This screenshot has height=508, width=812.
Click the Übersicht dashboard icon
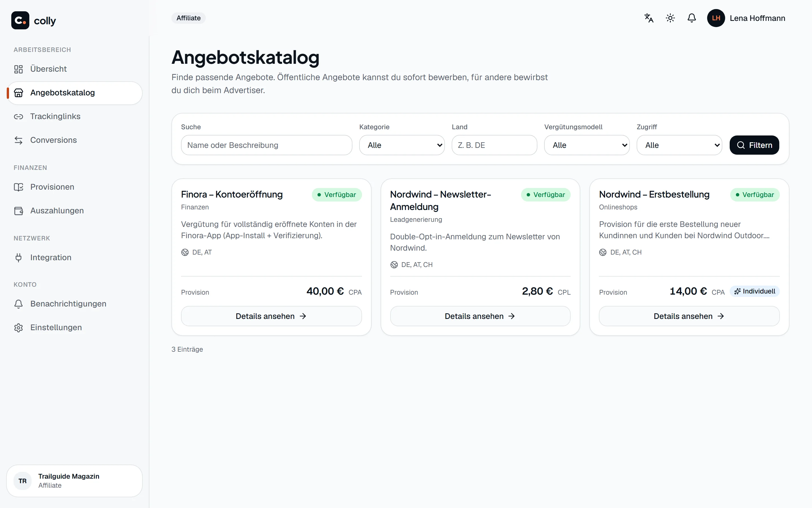(18, 69)
